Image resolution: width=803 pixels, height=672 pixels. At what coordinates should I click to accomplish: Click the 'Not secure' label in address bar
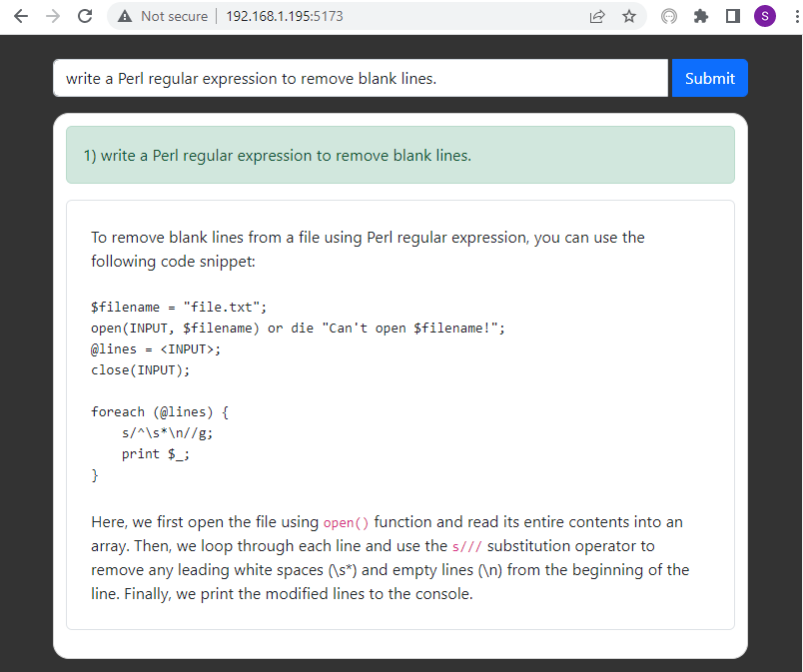tap(174, 16)
